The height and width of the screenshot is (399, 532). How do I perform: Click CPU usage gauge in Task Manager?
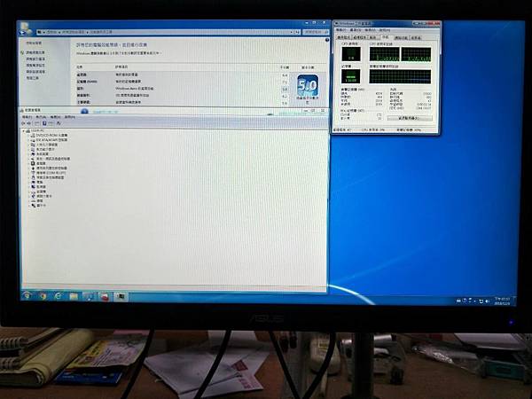[351, 54]
